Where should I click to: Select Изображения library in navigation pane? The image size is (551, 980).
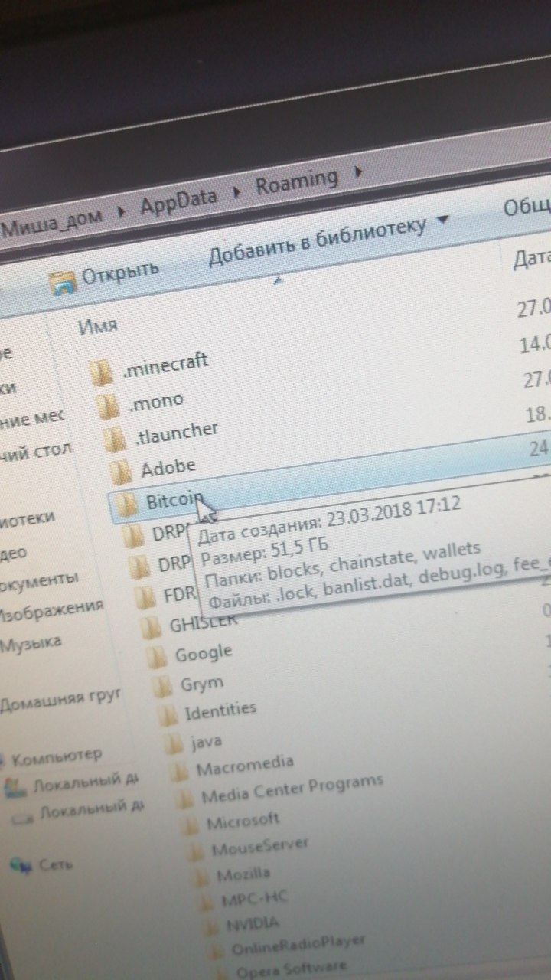51,609
